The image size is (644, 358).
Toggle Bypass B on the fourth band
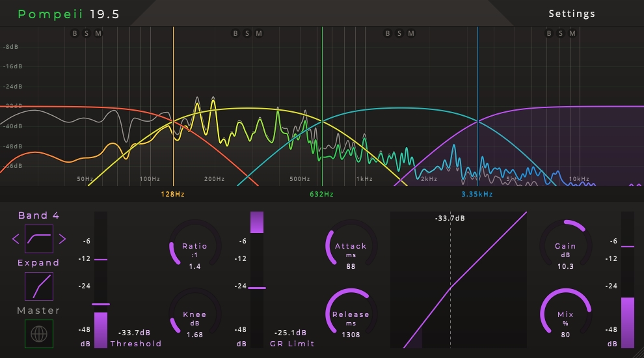[x=549, y=33]
